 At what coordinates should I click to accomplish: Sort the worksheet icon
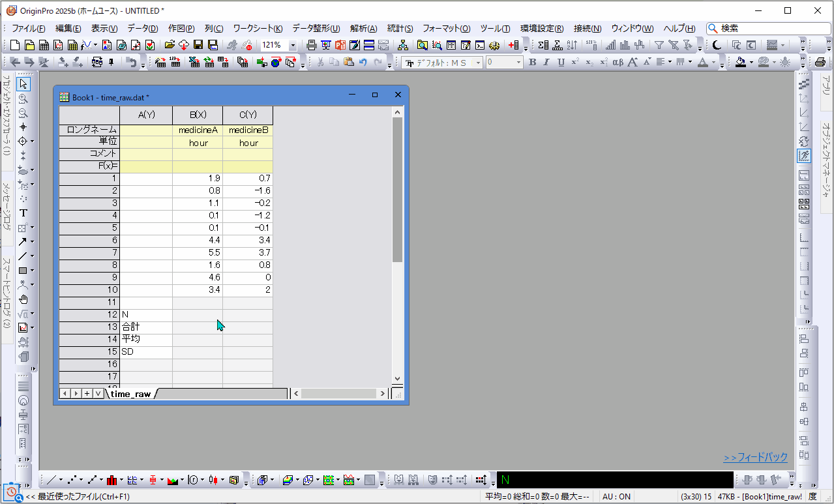(x=572, y=45)
